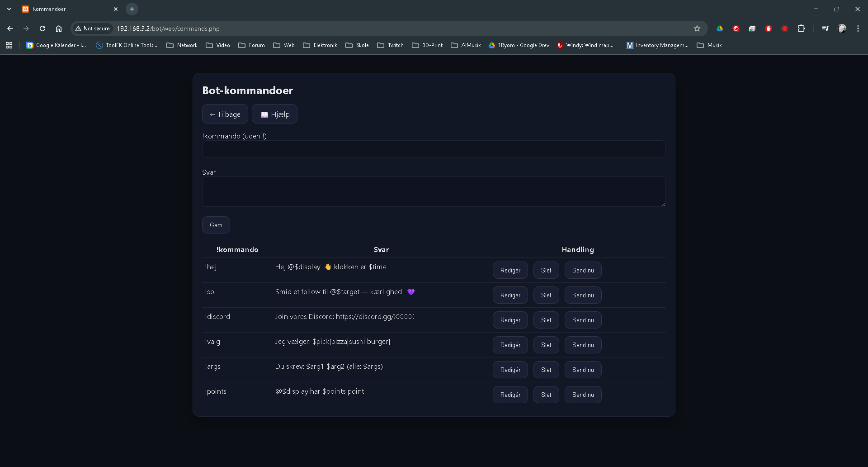This screenshot has width=868, height=467.
Task: Expand the 3D-Print bookmarks folder
Action: pyautogui.click(x=427, y=45)
